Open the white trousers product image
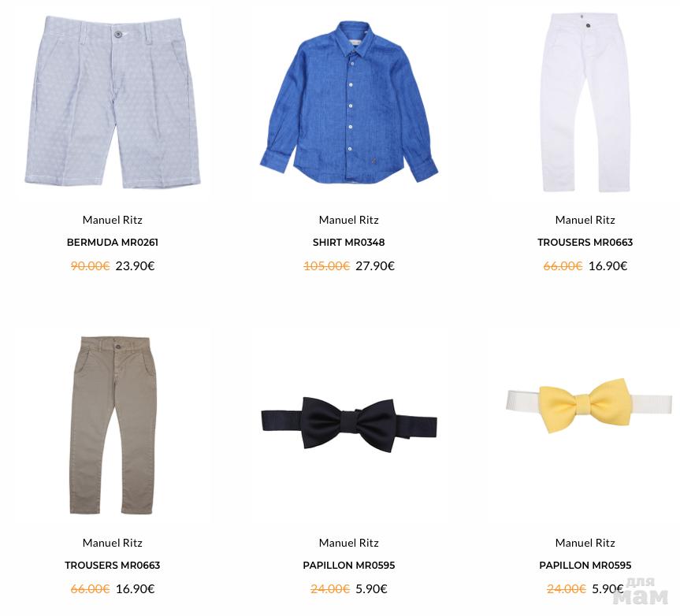 tap(585, 102)
